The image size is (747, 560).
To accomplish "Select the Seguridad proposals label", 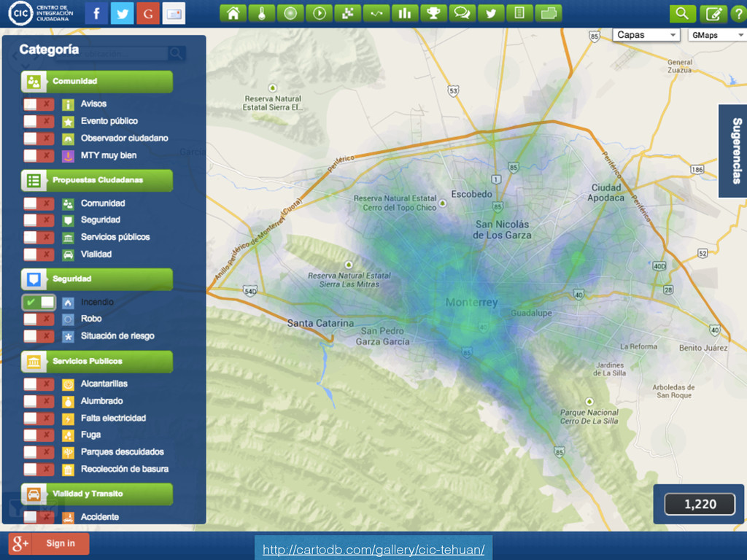I will [x=100, y=220].
